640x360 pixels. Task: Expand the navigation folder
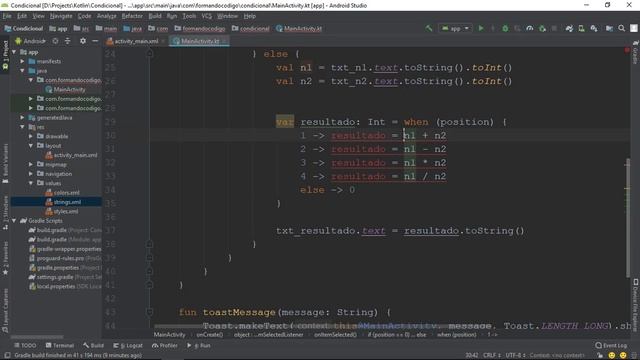31,174
